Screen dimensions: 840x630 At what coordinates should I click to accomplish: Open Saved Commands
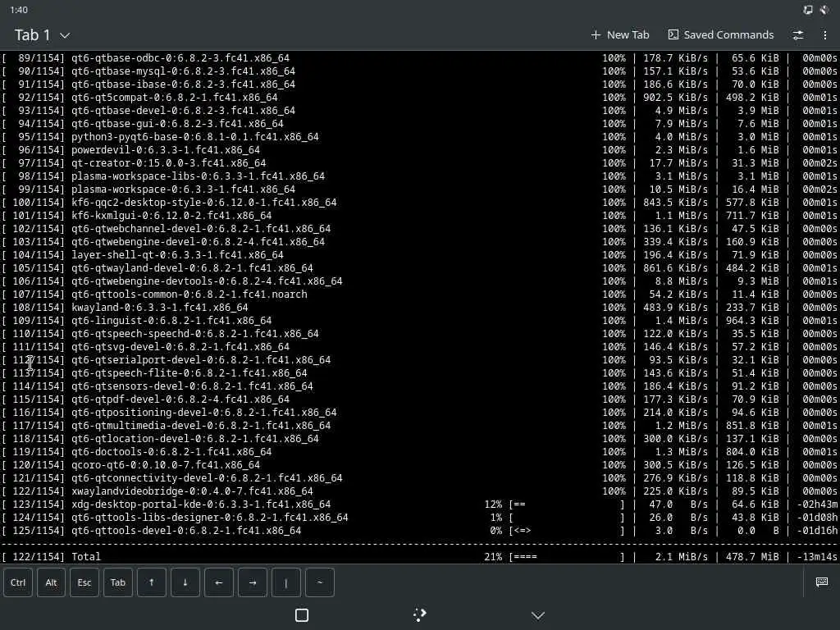point(721,34)
